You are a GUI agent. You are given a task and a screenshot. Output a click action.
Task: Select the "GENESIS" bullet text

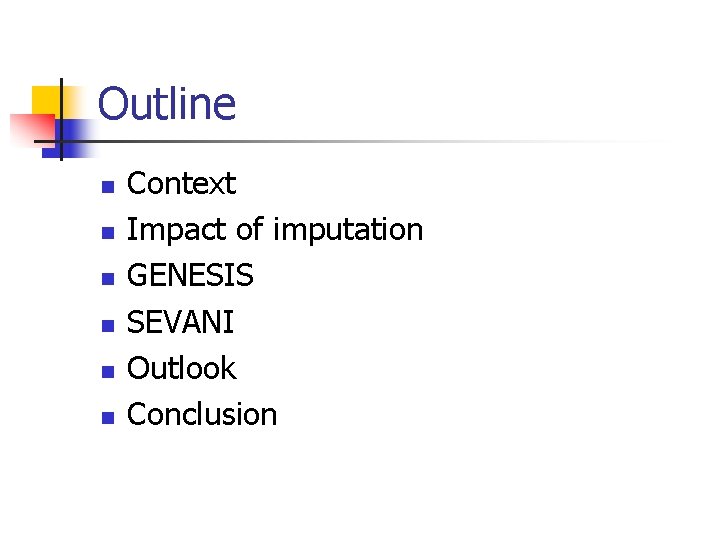pos(191,276)
